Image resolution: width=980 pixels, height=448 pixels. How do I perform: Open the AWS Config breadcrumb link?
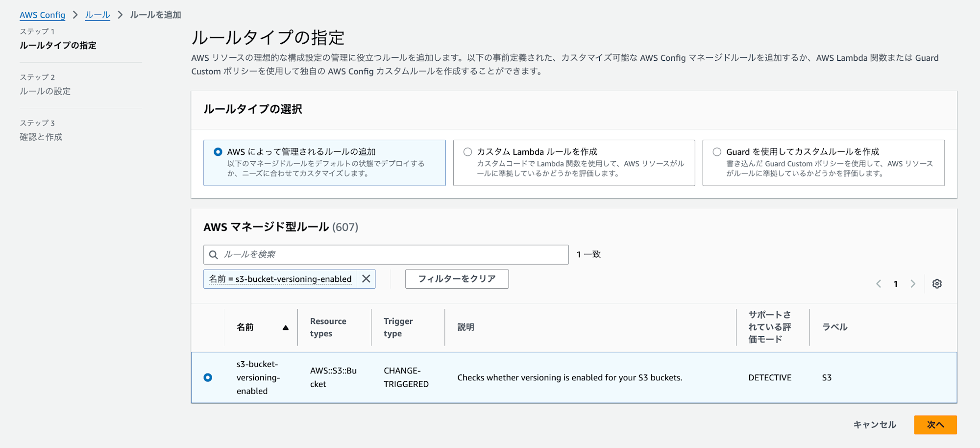click(42, 15)
